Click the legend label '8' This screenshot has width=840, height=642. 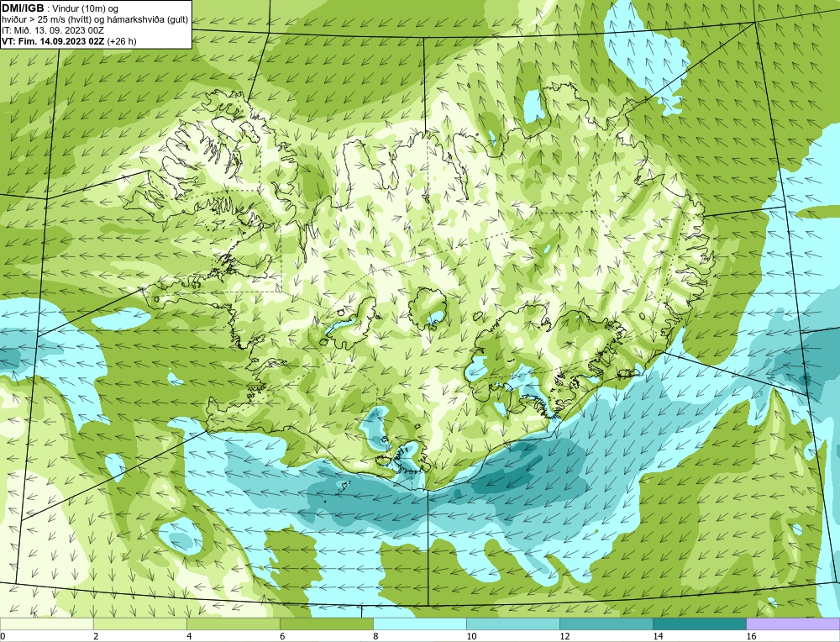(x=375, y=636)
